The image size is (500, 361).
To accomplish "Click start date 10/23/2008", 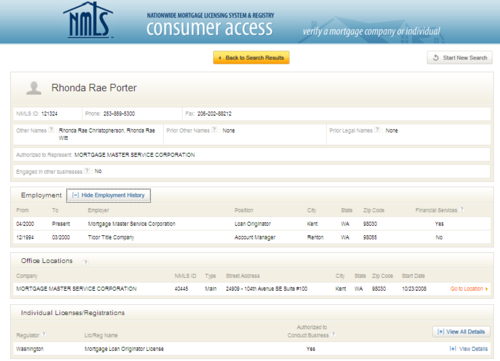I will pos(414,289).
